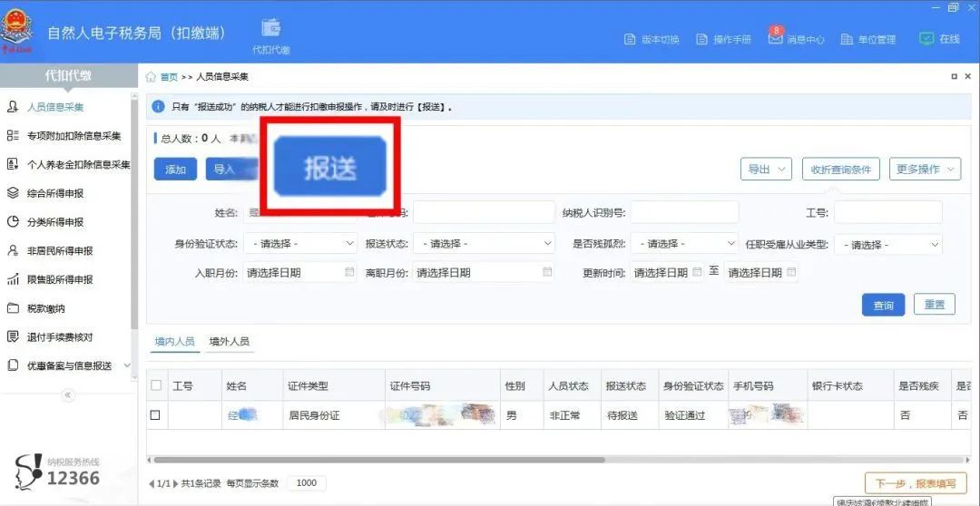Click the 入职月份 date field
The height and width of the screenshot is (506, 980).
point(299,272)
